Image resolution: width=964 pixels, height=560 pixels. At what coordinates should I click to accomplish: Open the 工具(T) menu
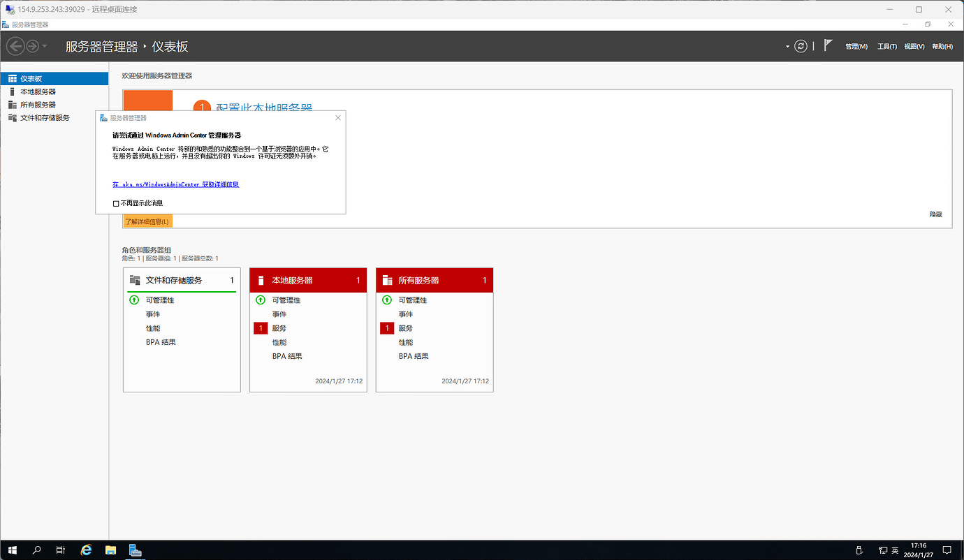coord(886,47)
